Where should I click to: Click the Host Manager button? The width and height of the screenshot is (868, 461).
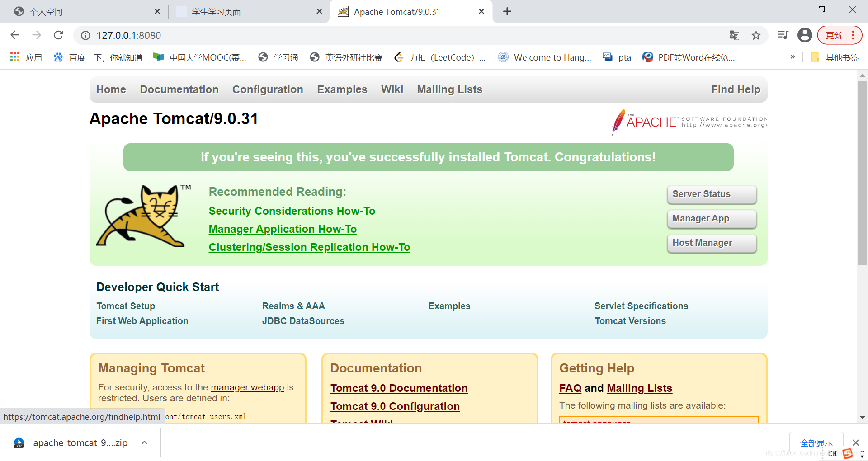[x=712, y=243]
